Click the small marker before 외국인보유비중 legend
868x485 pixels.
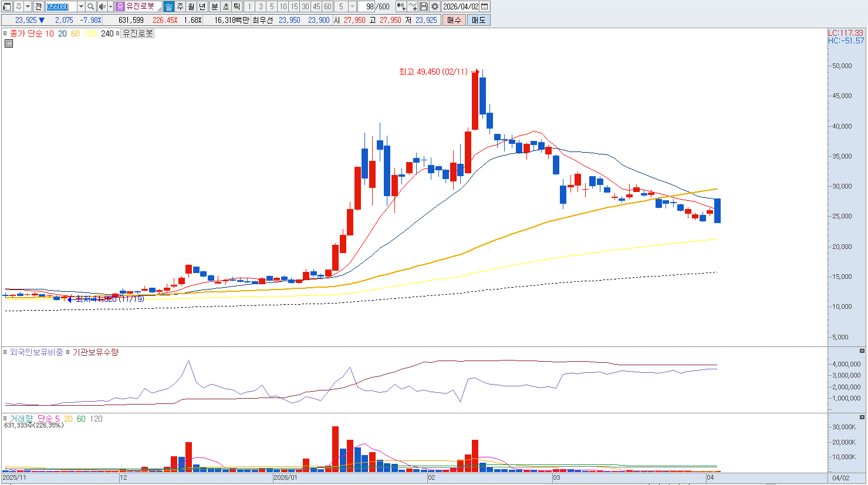coord(5,352)
